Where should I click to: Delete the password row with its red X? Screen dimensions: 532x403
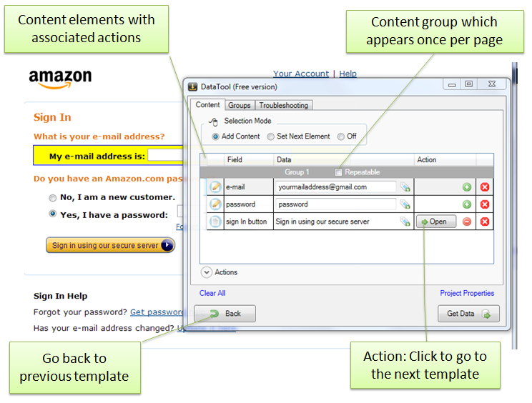pos(484,204)
